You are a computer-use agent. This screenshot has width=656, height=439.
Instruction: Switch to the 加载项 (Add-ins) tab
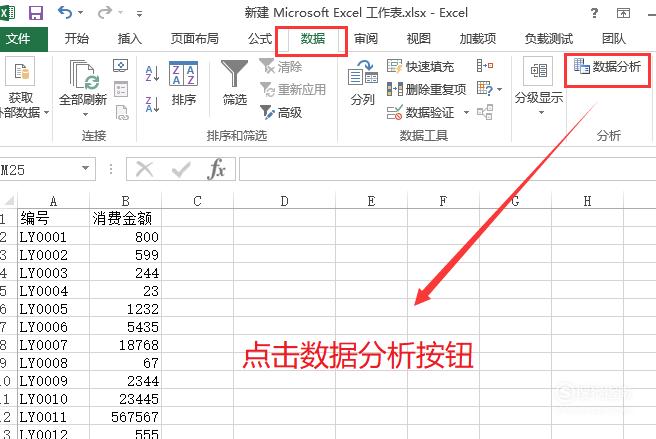(x=478, y=39)
